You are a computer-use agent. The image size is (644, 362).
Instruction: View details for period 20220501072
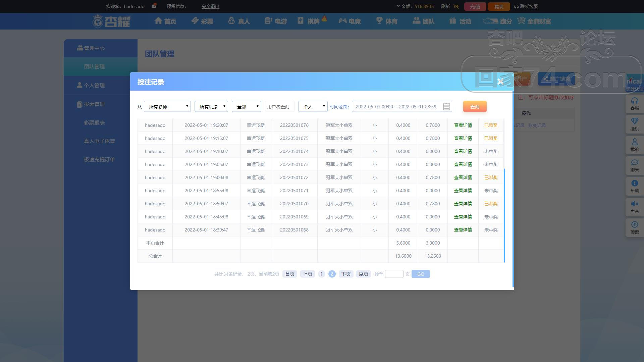463,177
